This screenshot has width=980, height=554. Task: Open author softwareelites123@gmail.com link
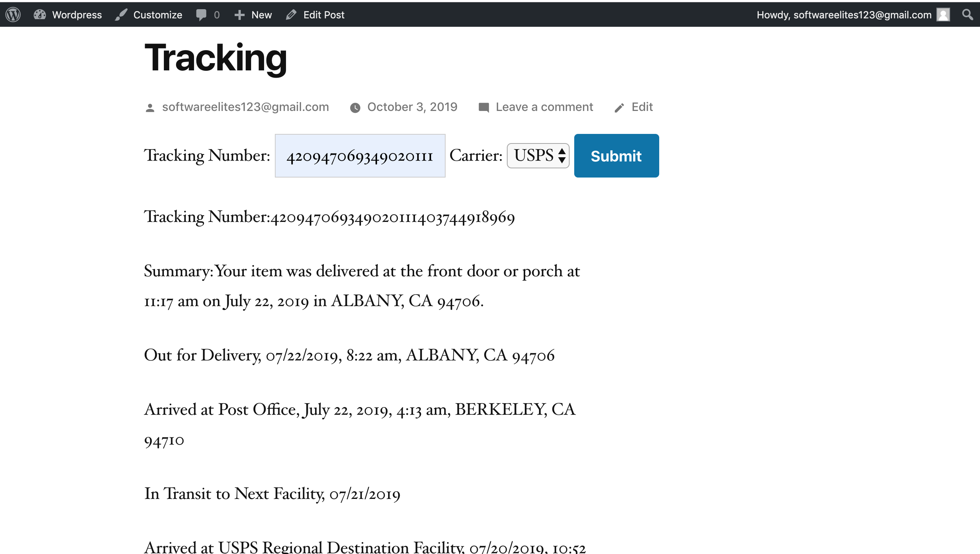click(x=245, y=107)
